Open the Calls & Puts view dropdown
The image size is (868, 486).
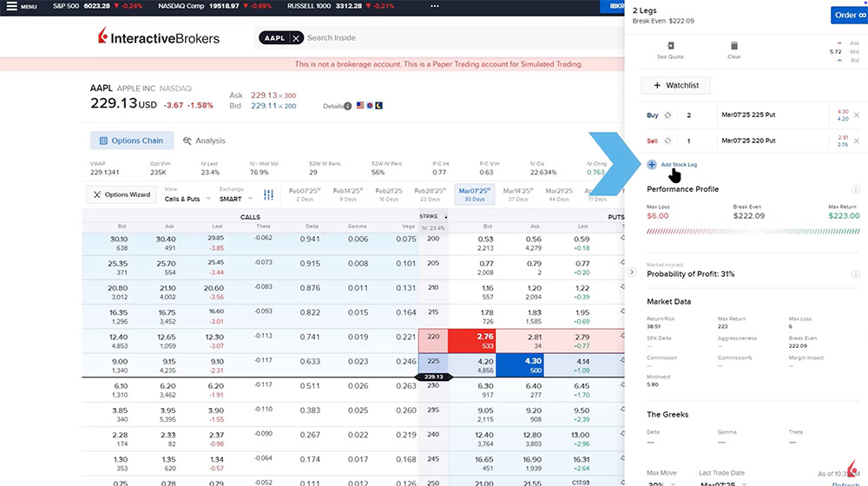click(187, 199)
